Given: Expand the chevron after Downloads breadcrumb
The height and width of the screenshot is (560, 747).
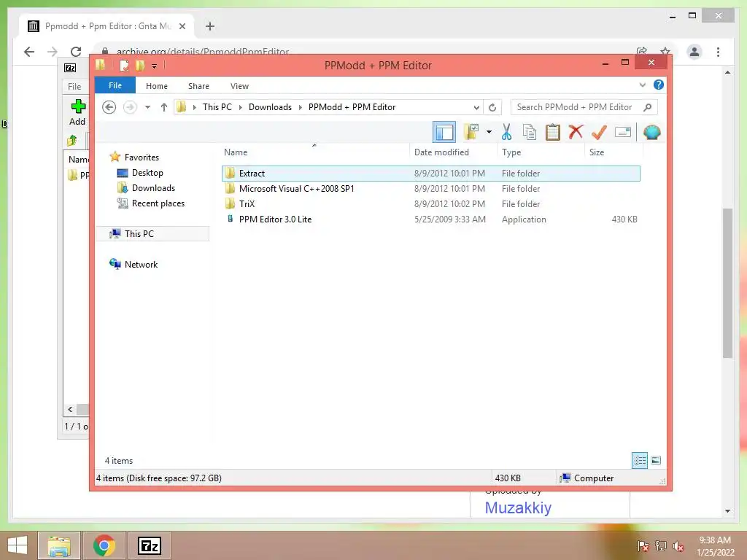Looking at the screenshot, I should [x=300, y=108].
